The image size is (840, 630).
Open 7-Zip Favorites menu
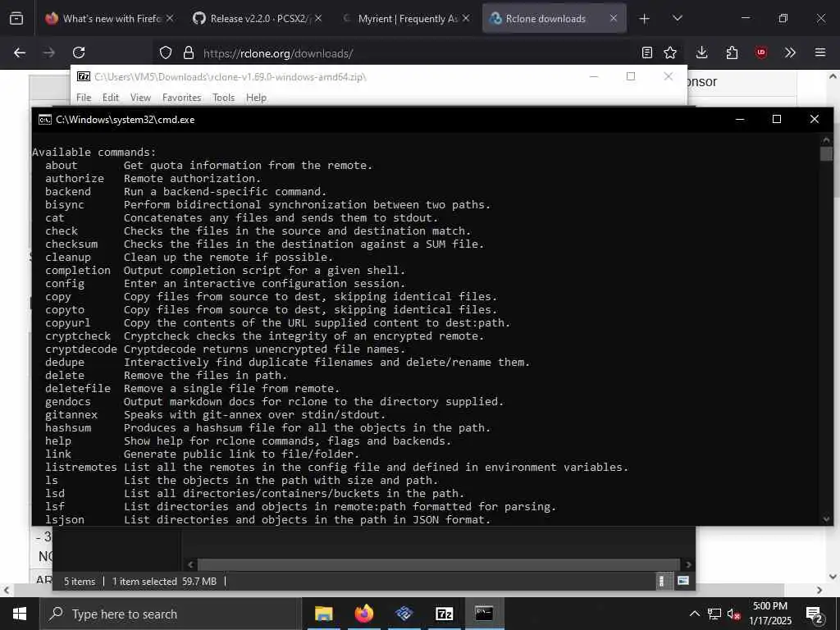tap(181, 98)
